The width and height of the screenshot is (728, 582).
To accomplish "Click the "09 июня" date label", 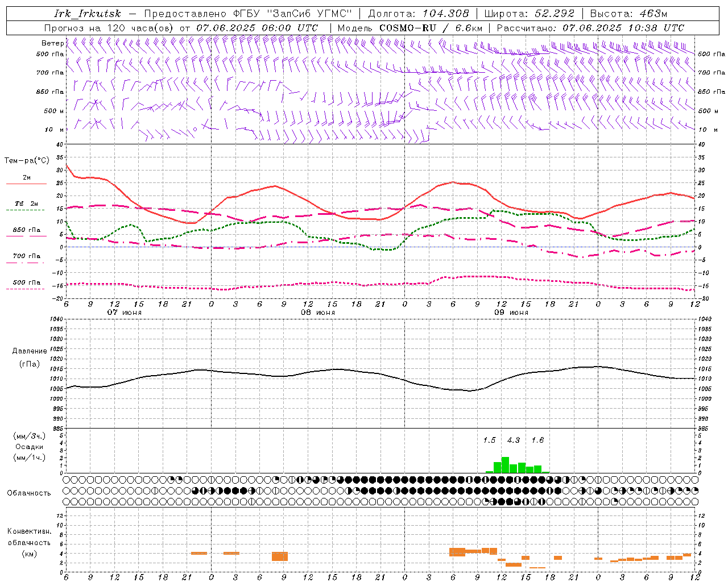I will coord(511,313).
